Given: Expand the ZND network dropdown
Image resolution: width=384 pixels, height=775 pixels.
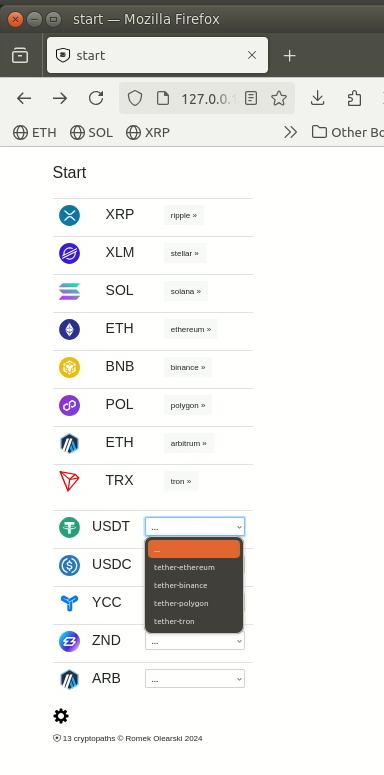Looking at the screenshot, I should (x=195, y=642).
